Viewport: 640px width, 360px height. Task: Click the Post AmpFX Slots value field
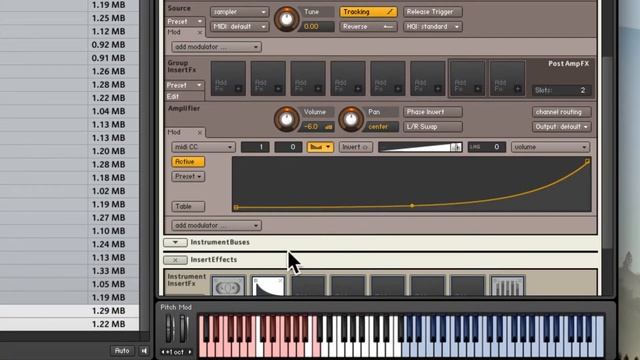[x=561, y=90]
